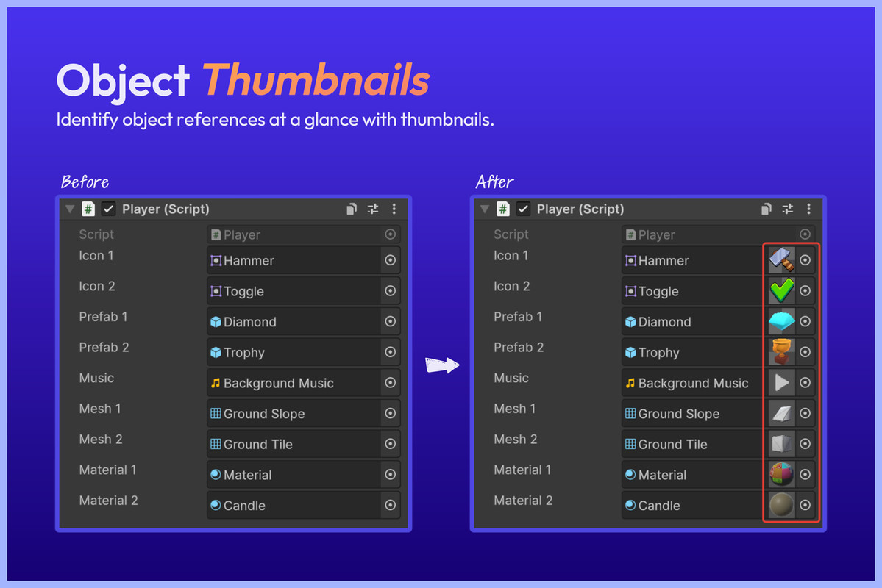Open object picker for Background Music in Before panel
The image size is (882, 588).
(391, 383)
